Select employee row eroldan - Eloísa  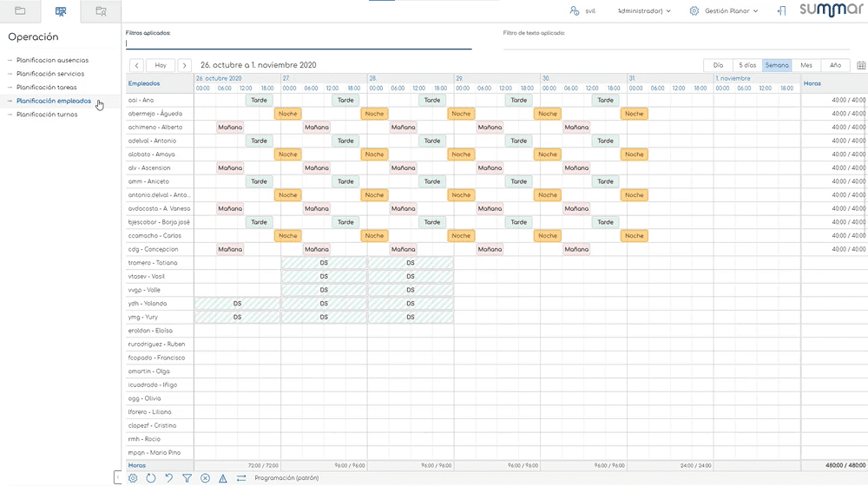point(160,331)
